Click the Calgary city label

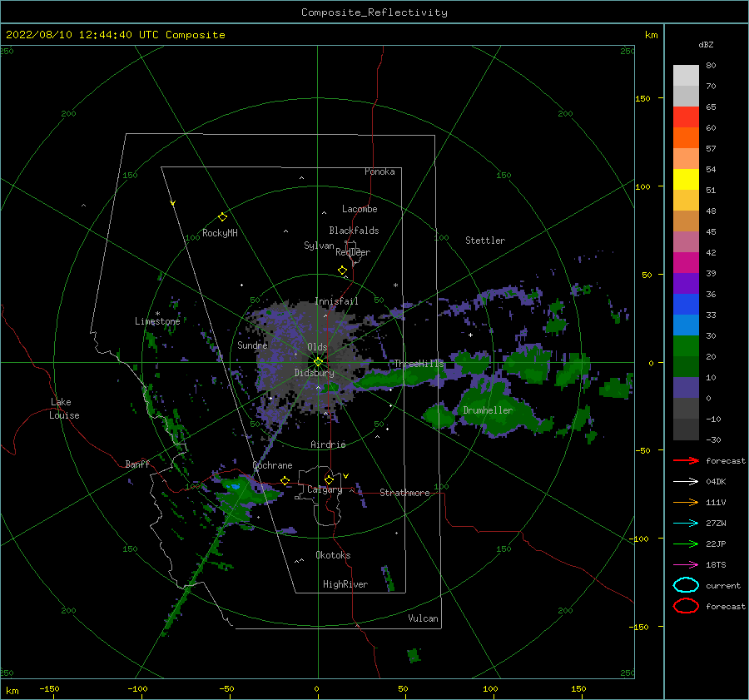point(325,489)
